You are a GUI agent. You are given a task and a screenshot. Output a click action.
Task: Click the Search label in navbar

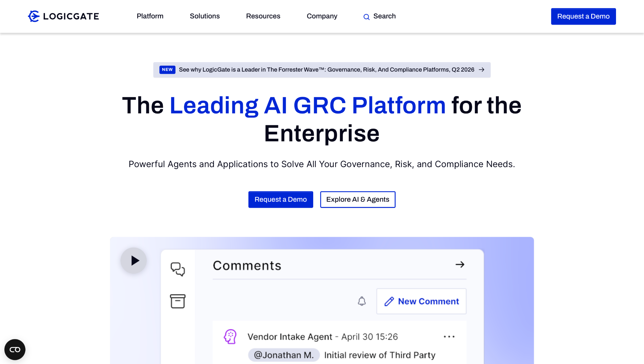[384, 16]
